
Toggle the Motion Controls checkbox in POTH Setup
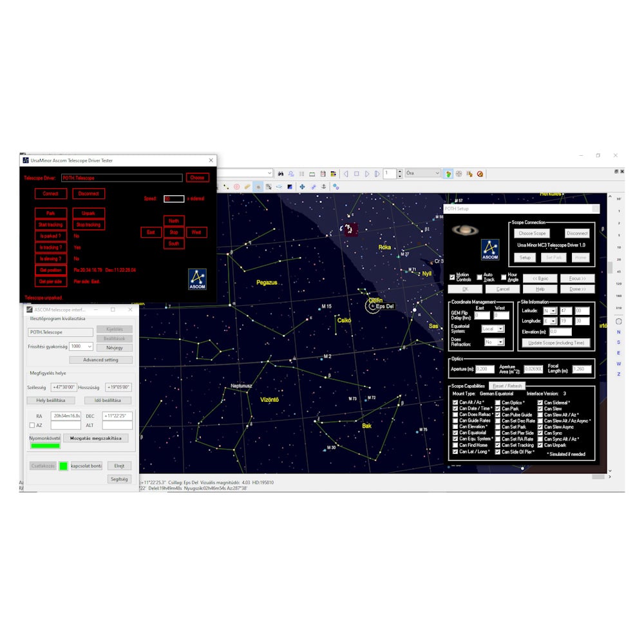452,277
